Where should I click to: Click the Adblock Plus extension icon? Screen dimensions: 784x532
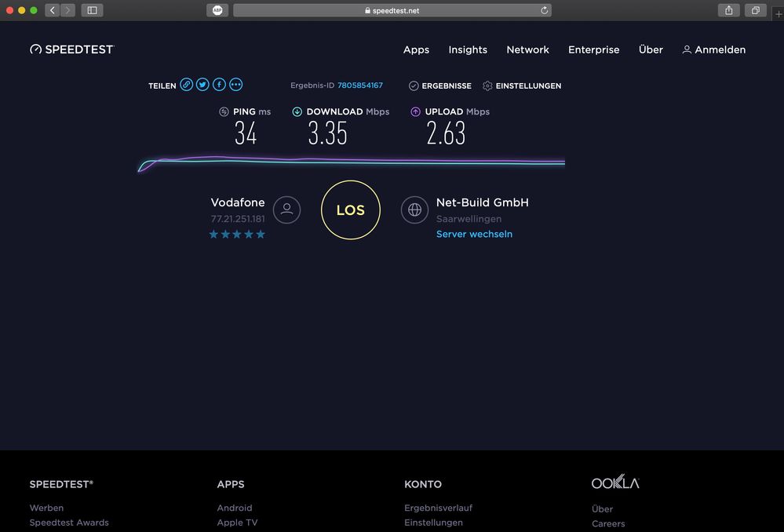click(217, 10)
